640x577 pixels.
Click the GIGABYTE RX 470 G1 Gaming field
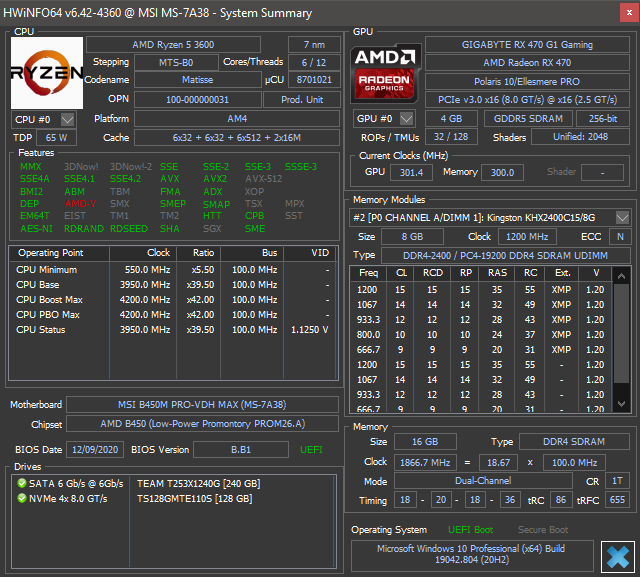pyautogui.click(x=527, y=45)
